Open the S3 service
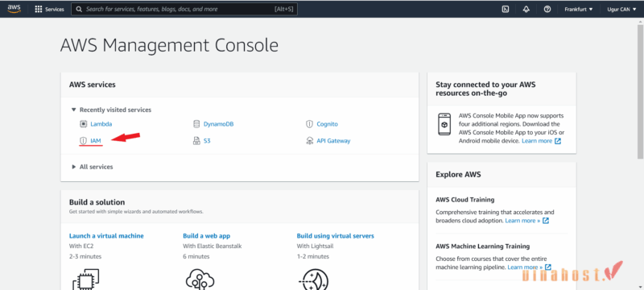This screenshot has height=290, width=644. pyautogui.click(x=202, y=141)
